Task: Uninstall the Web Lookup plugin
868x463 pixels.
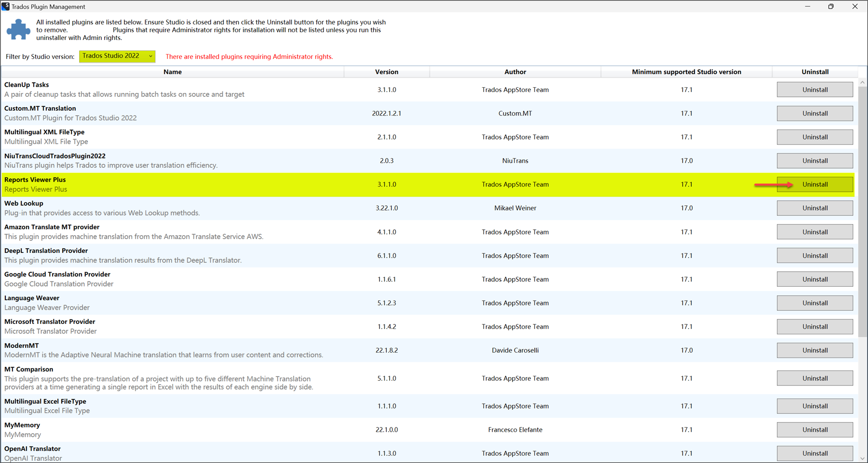Action: (x=815, y=208)
